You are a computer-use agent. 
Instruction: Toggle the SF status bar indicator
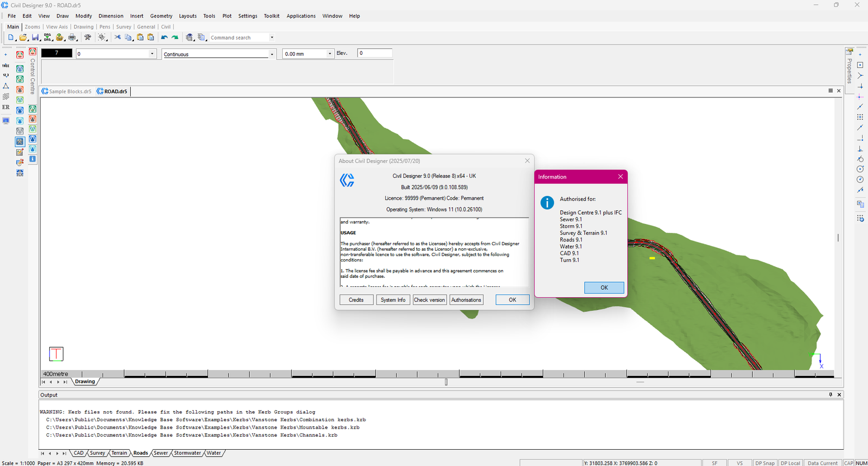click(714, 463)
